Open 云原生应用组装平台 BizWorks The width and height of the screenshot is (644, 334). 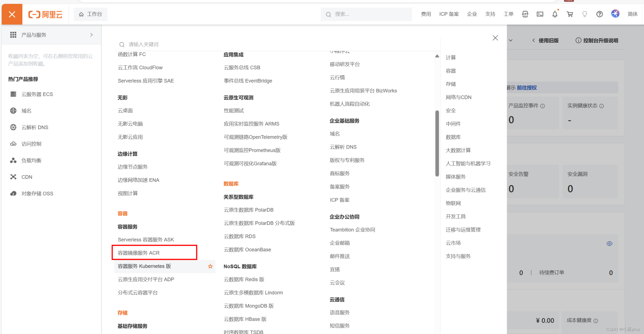coord(363,90)
